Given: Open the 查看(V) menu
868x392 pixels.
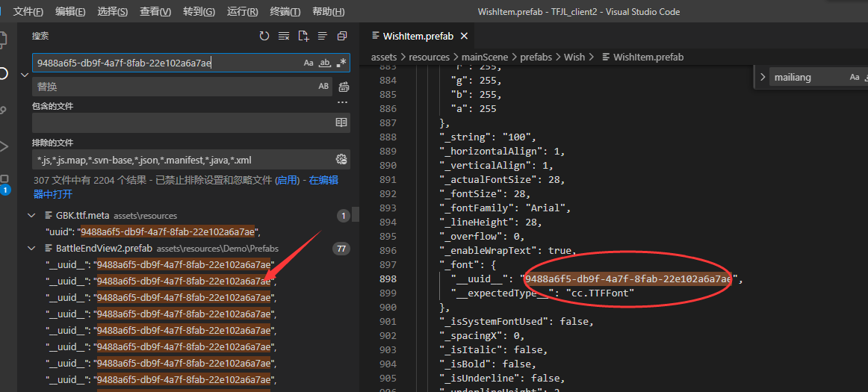Looking at the screenshot, I should tap(155, 12).
